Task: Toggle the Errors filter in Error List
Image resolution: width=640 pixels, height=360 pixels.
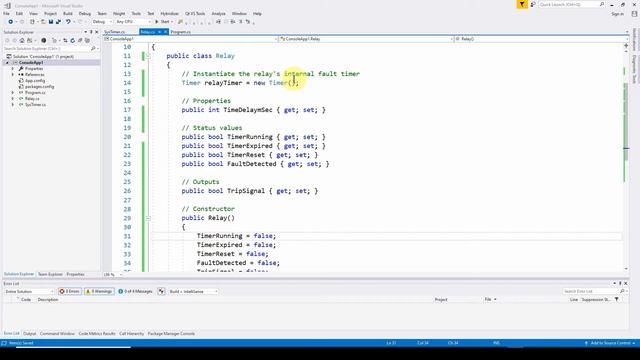Action: point(69,291)
